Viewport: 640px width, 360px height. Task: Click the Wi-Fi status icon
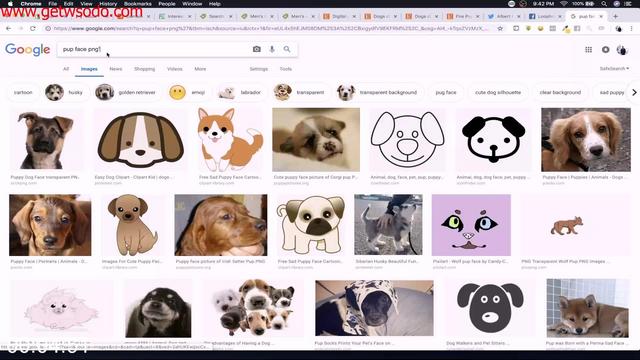tap(564, 4)
